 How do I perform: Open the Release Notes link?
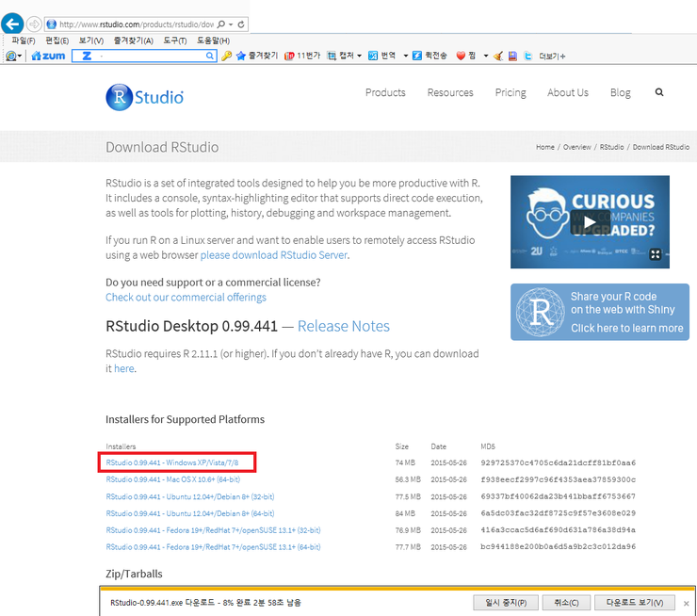(343, 326)
